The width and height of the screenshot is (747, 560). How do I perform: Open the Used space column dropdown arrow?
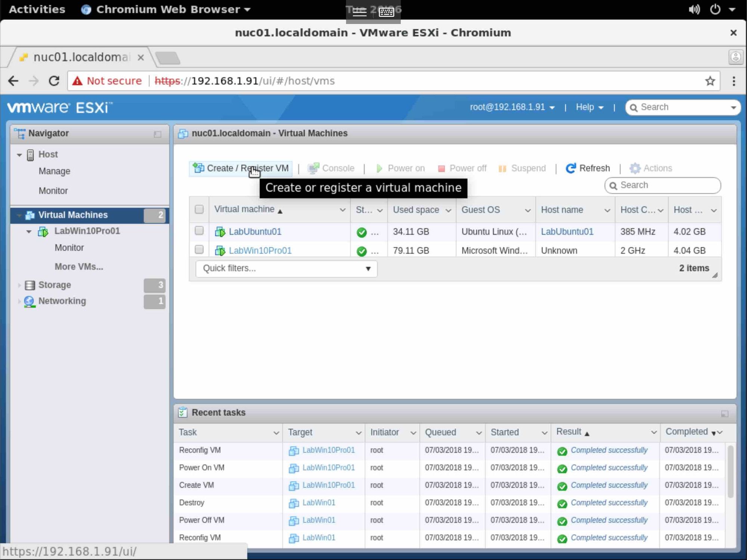(x=448, y=210)
